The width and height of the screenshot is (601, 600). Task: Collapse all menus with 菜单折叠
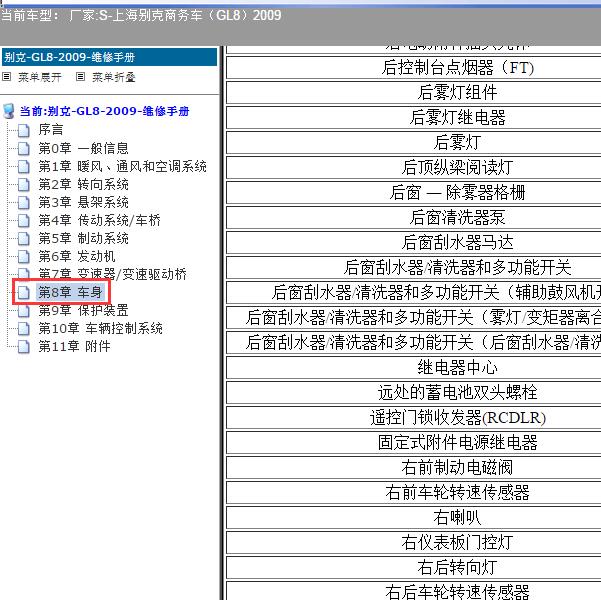pos(114,77)
